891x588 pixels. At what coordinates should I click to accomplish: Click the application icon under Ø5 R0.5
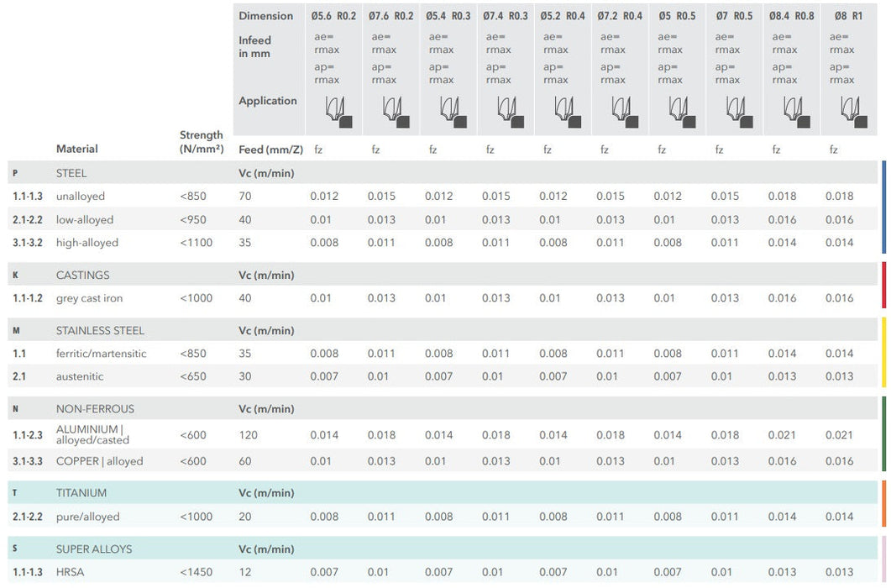click(x=682, y=112)
